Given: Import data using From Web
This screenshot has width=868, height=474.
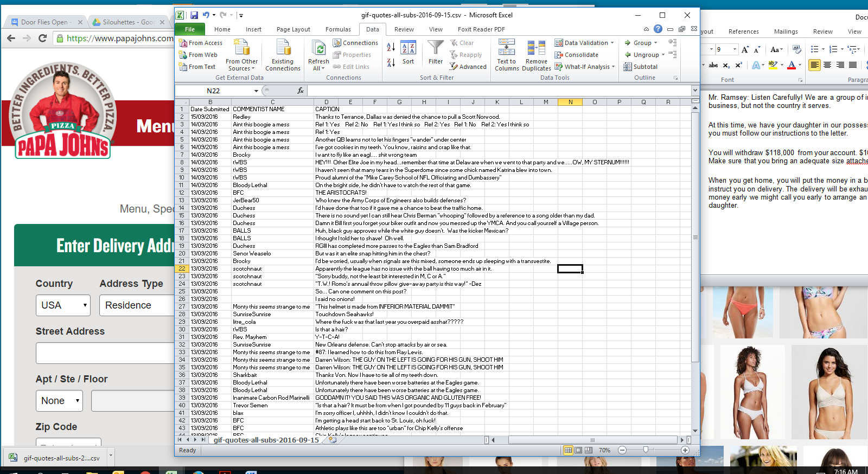Looking at the screenshot, I should pyautogui.click(x=198, y=55).
